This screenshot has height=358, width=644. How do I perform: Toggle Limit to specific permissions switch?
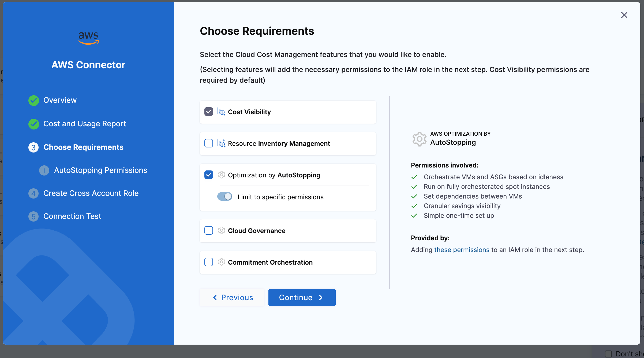coord(225,196)
